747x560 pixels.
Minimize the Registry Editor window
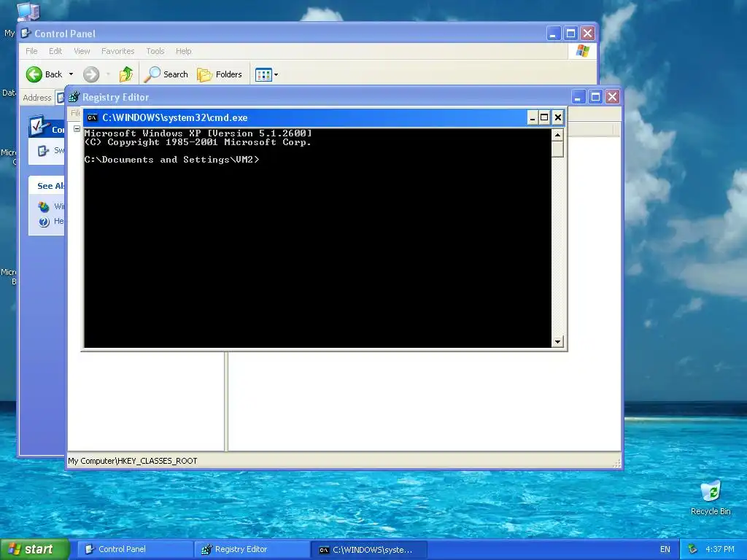pos(578,97)
